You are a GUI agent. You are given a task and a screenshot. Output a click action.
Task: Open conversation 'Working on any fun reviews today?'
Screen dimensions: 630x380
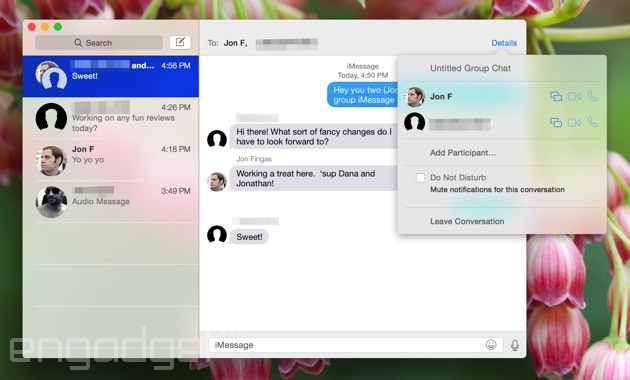[110, 118]
